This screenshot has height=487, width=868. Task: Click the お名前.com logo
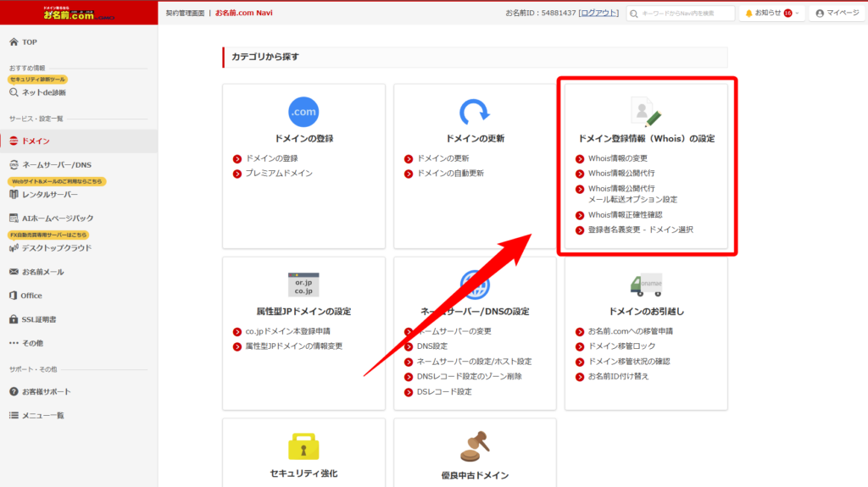(x=79, y=14)
